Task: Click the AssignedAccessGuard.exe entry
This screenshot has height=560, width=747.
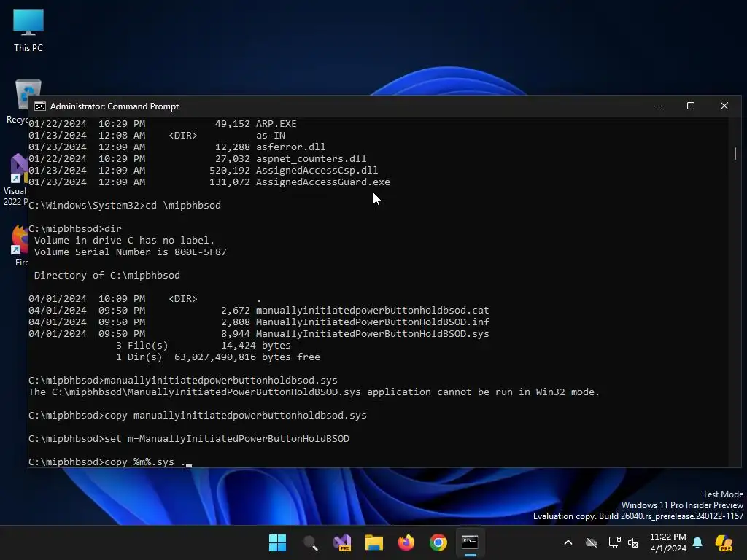Action: (x=322, y=182)
